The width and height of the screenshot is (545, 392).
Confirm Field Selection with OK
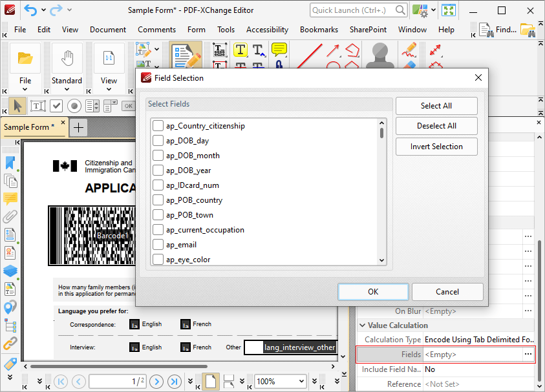pyautogui.click(x=373, y=292)
